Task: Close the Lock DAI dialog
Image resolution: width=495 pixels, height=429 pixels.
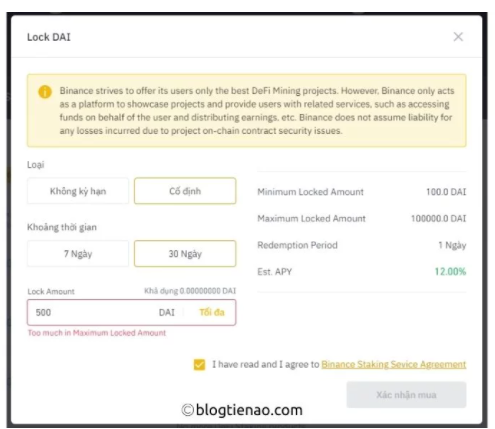Action: [458, 37]
